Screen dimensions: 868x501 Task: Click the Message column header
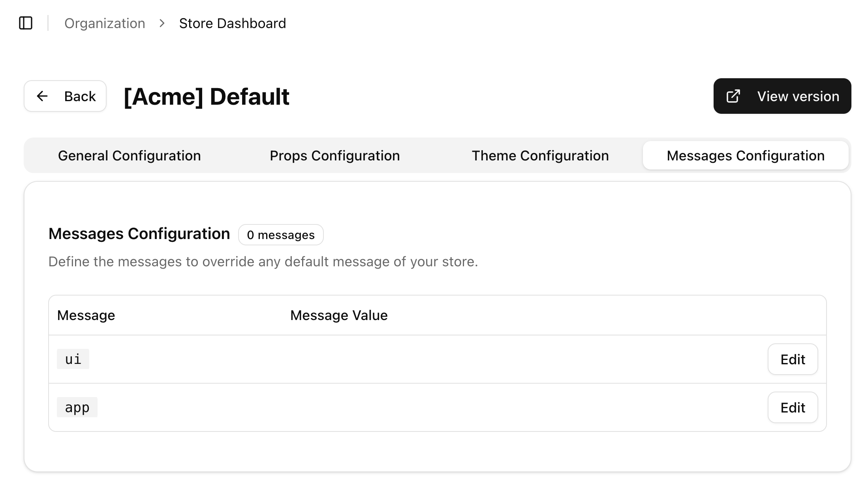click(x=86, y=315)
